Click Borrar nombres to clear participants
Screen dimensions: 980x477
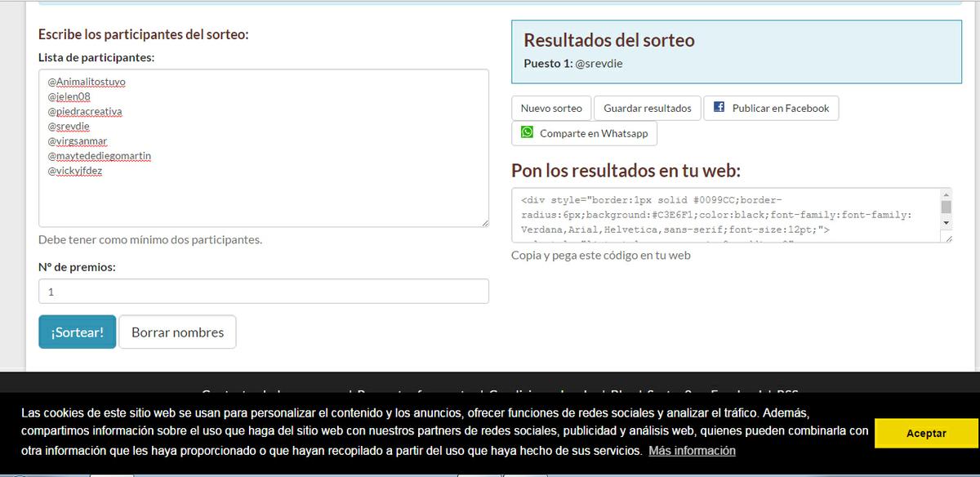pos(177,332)
